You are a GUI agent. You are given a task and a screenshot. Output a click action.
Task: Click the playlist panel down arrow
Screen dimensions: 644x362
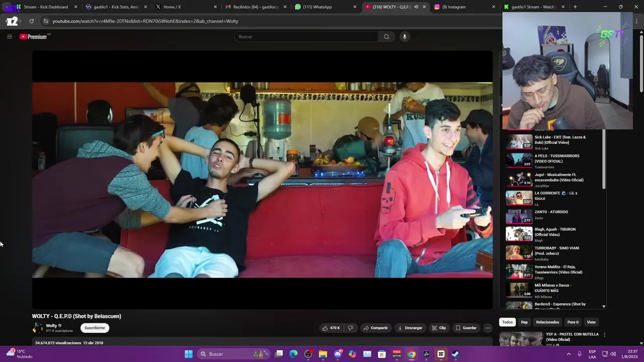click(604, 306)
